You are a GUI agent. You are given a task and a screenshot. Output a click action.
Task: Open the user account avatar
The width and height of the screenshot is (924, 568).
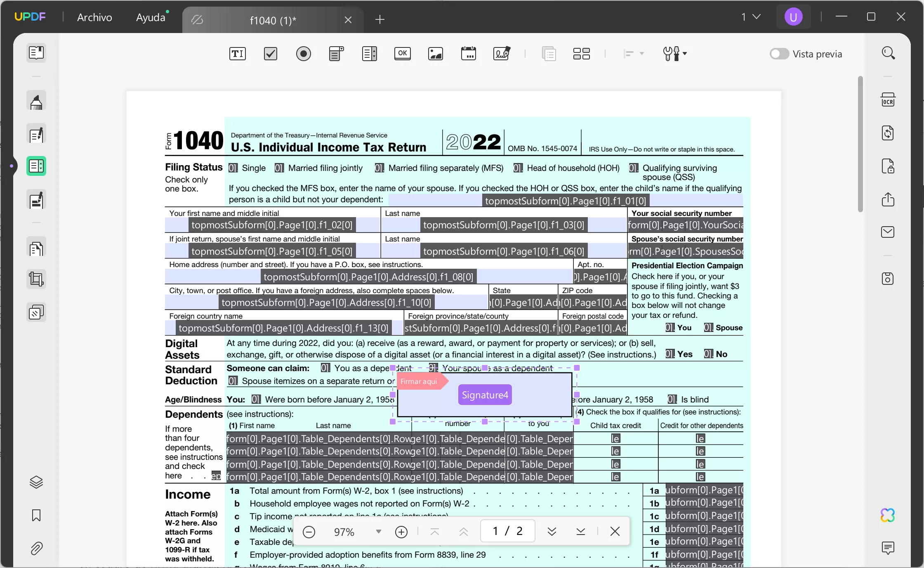(x=793, y=17)
